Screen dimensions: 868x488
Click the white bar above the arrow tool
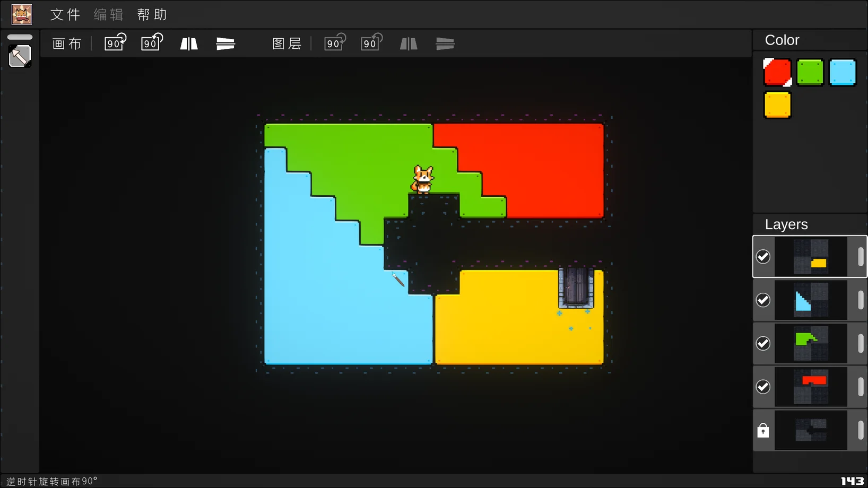coord(20,37)
